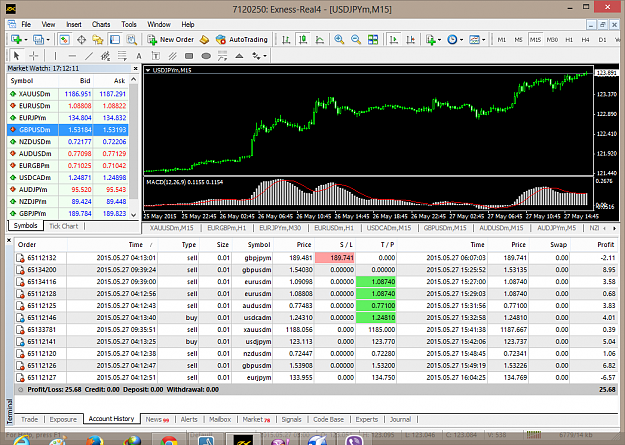Expand the Periods dropdown arrow
The height and width of the screenshot is (445, 625).
point(462,40)
